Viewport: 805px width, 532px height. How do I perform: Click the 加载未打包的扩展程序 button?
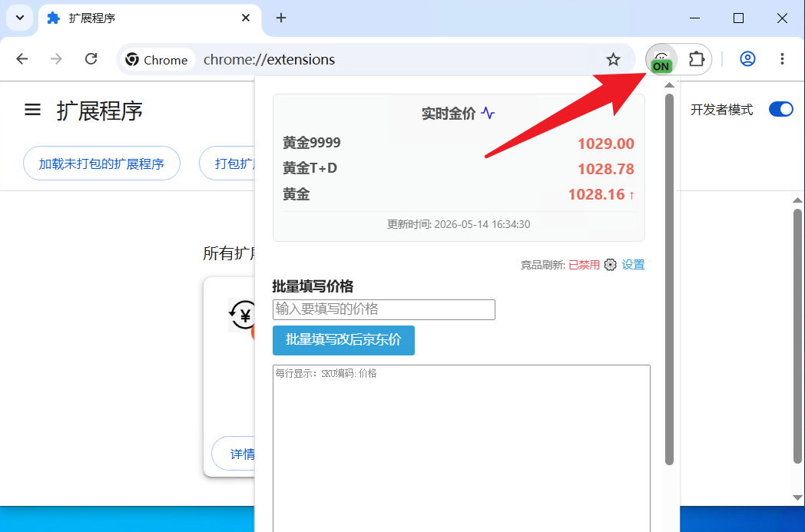(x=101, y=164)
